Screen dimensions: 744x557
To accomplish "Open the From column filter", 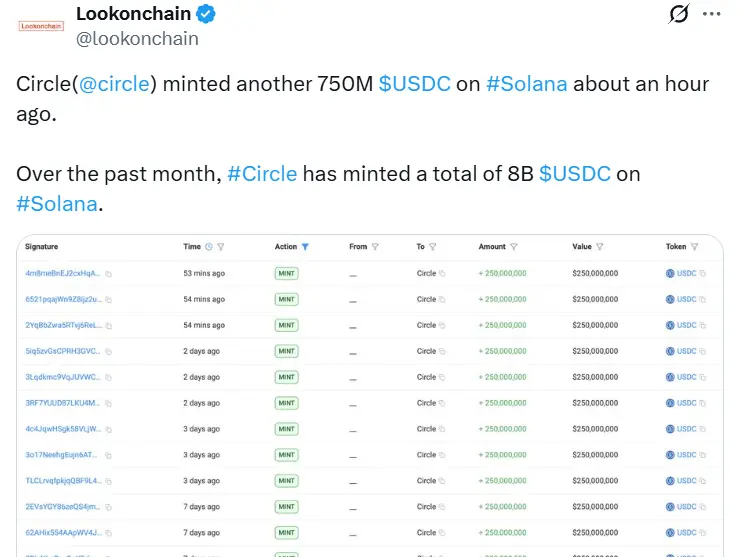I will coord(375,247).
